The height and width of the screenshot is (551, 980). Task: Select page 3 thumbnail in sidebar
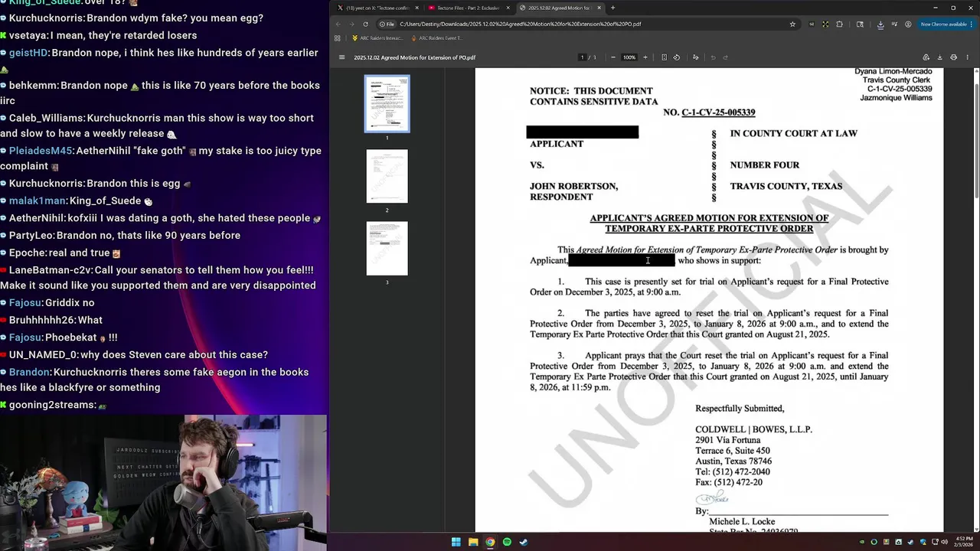tap(387, 248)
